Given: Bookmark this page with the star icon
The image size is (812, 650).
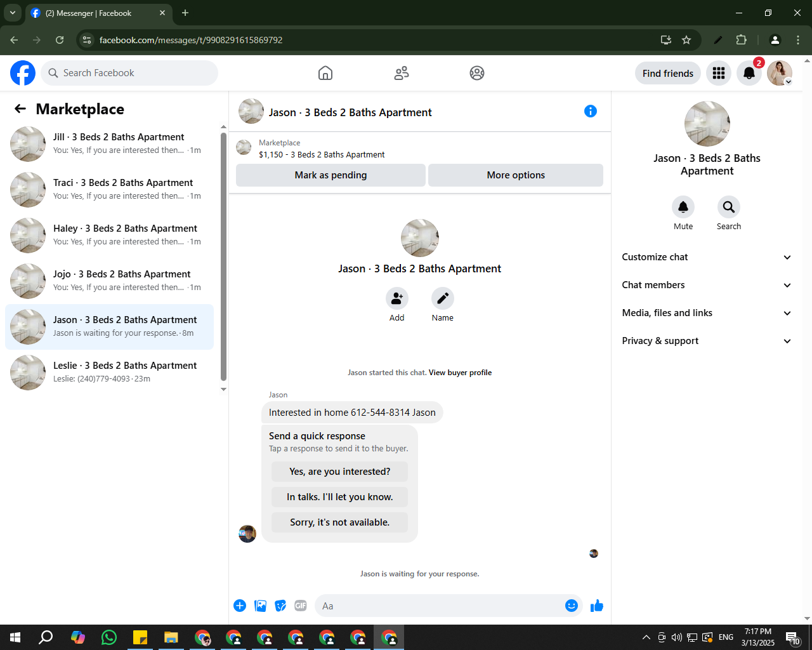Looking at the screenshot, I should click(x=686, y=40).
